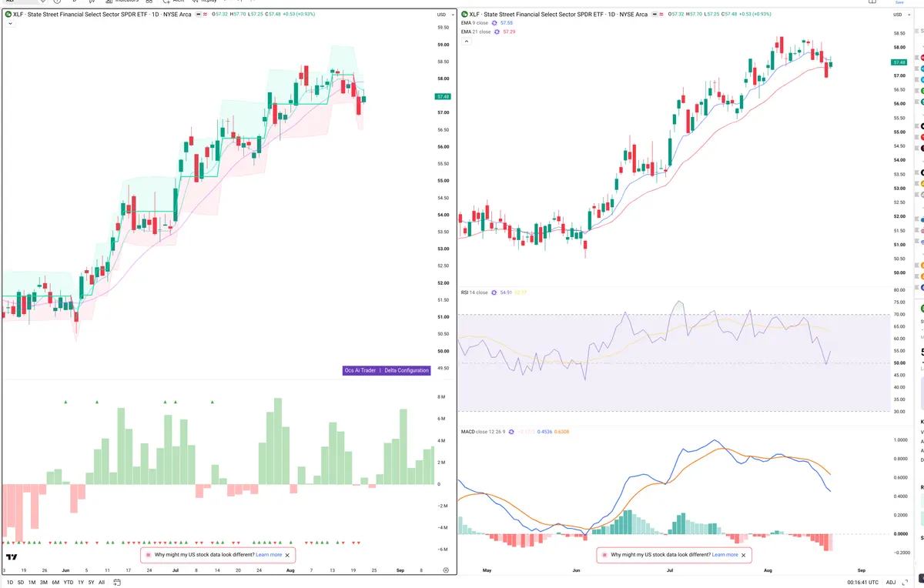
Task: Click flat-line market status icon, right chart
Action: pos(654,14)
